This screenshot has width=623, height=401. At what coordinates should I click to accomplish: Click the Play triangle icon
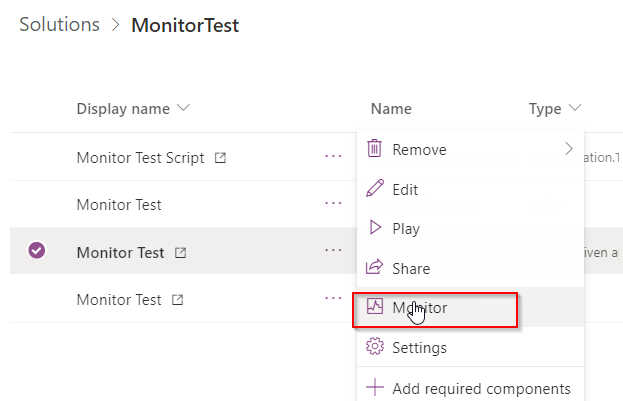point(375,227)
